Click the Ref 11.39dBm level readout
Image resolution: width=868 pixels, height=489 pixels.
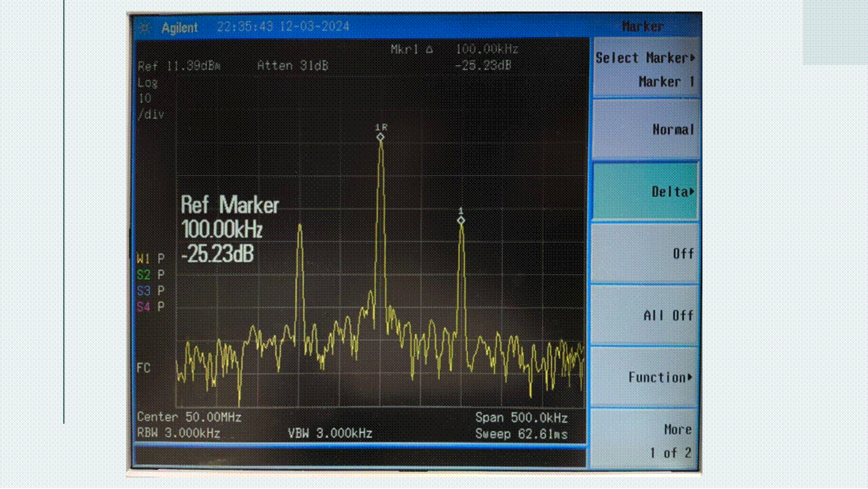pyautogui.click(x=179, y=67)
